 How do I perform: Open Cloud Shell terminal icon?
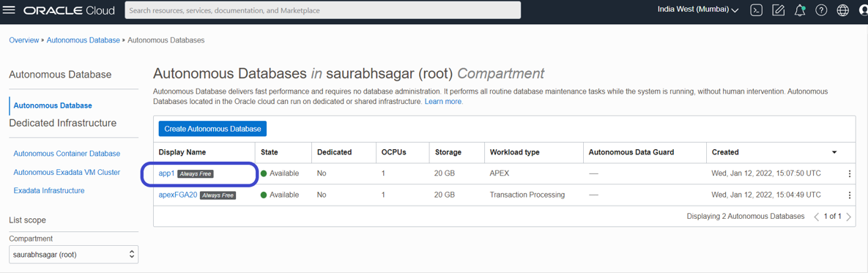point(756,10)
